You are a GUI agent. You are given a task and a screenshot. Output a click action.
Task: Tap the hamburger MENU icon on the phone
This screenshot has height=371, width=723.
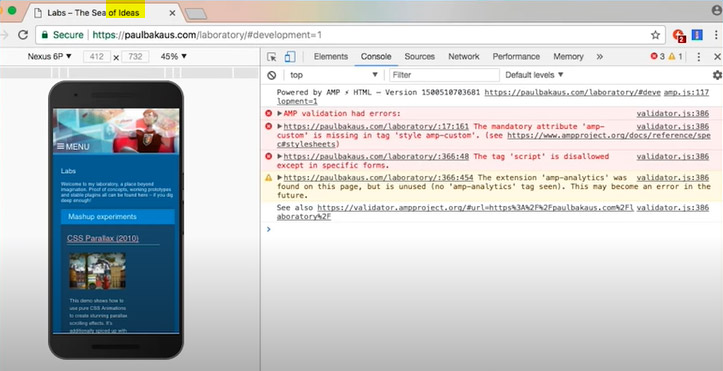pyautogui.click(x=73, y=147)
